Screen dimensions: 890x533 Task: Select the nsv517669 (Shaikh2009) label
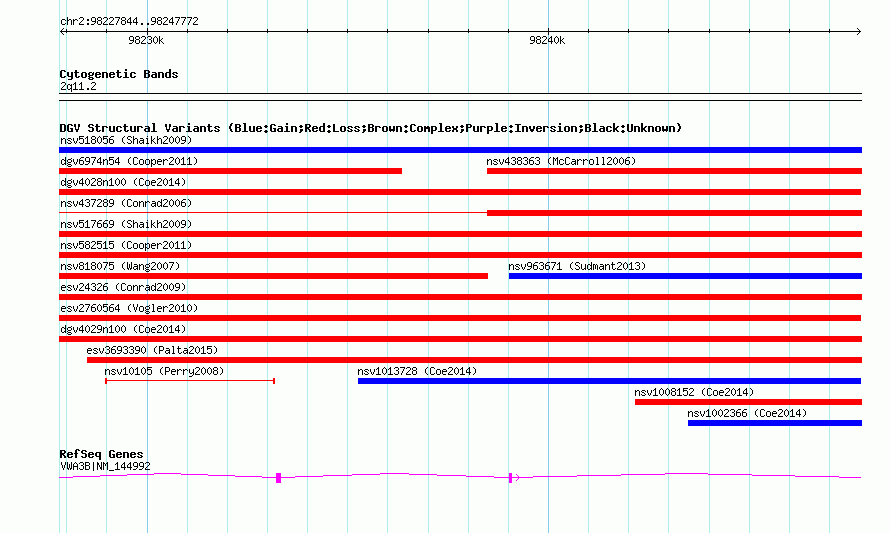click(126, 224)
